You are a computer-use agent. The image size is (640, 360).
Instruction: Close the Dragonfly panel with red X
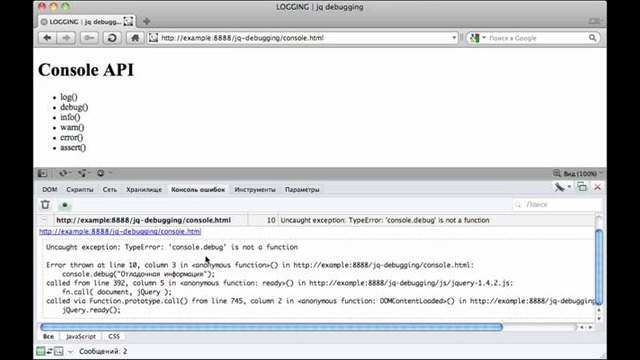(598, 187)
